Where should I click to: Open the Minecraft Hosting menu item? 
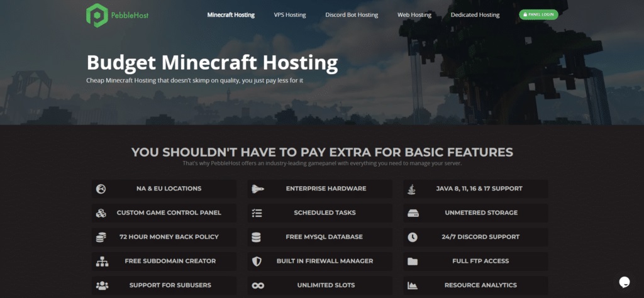click(231, 15)
